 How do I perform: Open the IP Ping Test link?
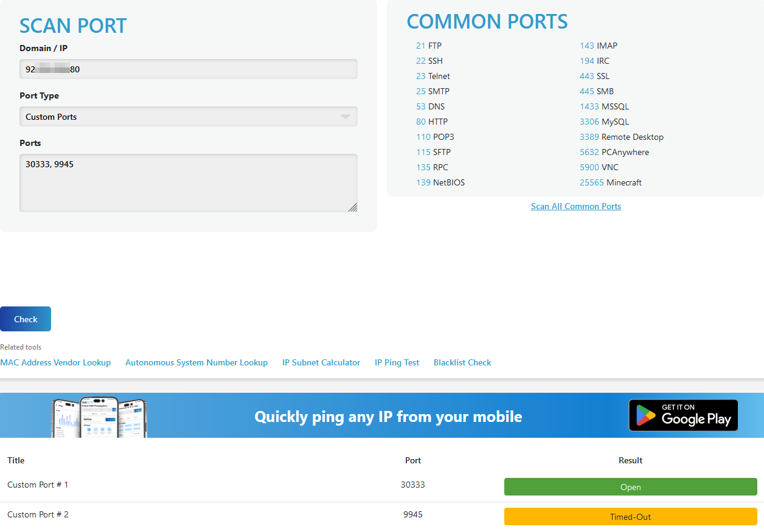coord(397,362)
